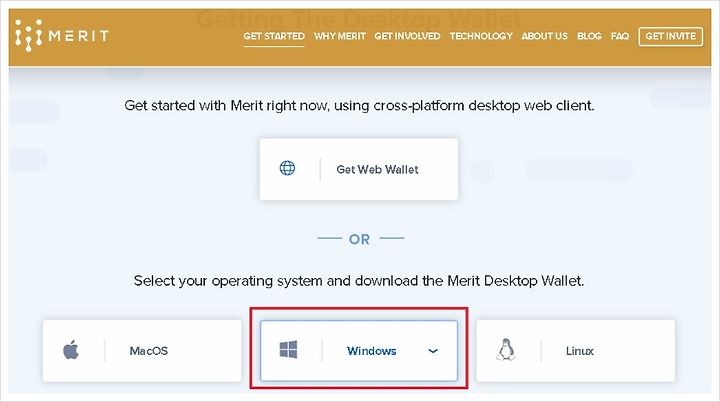Click the OR separator text
720x402 pixels.
(359, 239)
